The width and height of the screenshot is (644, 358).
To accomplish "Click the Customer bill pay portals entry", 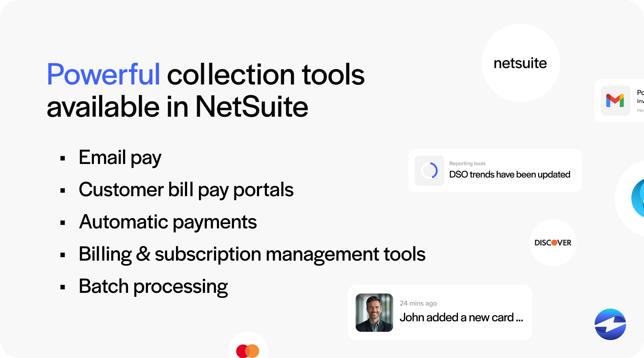I will click(x=186, y=190).
